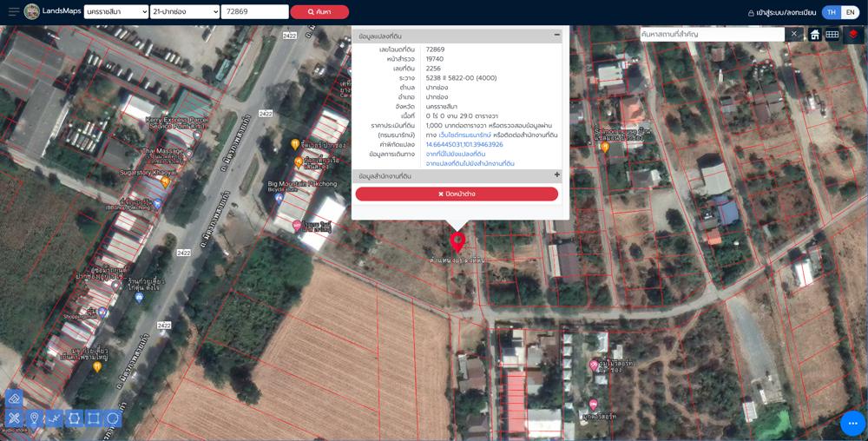Select the polygon drawing tool

(x=74, y=418)
